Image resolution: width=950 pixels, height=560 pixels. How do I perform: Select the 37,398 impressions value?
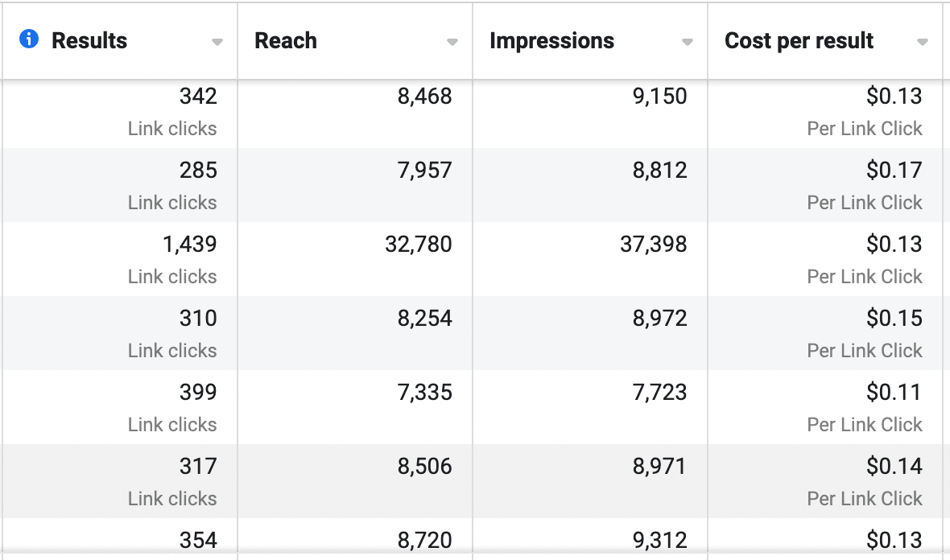point(654,245)
